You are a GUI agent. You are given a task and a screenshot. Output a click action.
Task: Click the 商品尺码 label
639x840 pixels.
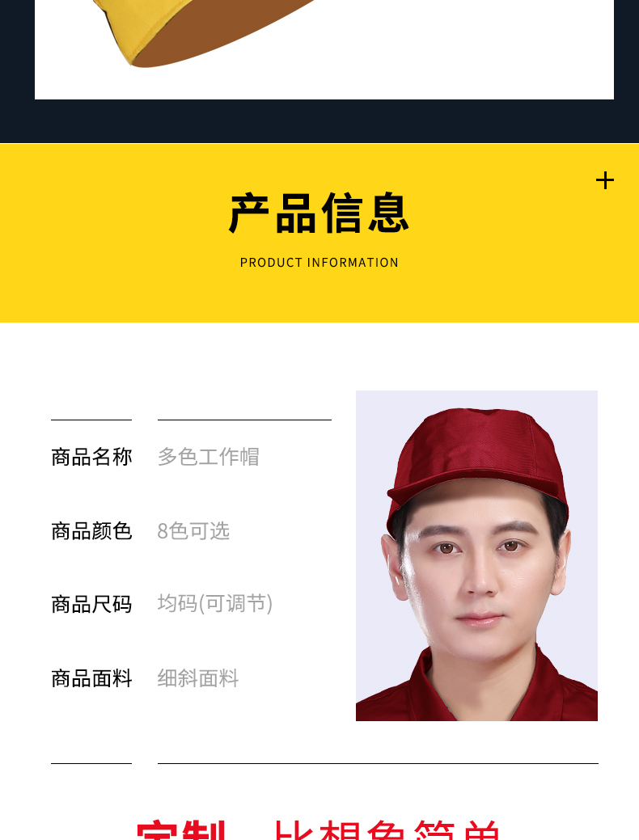point(91,604)
